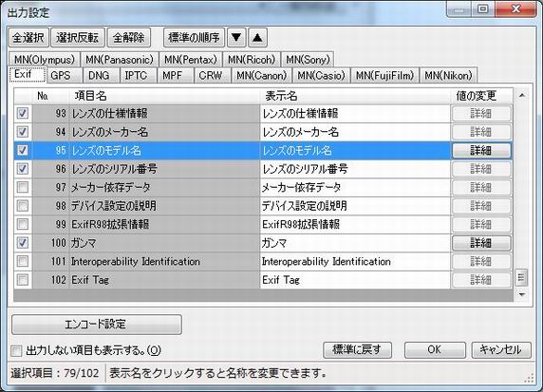Image resolution: width=543 pixels, height=392 pixels.
Task: Switch to the IPTC tab
Action: tap(136, 75)
